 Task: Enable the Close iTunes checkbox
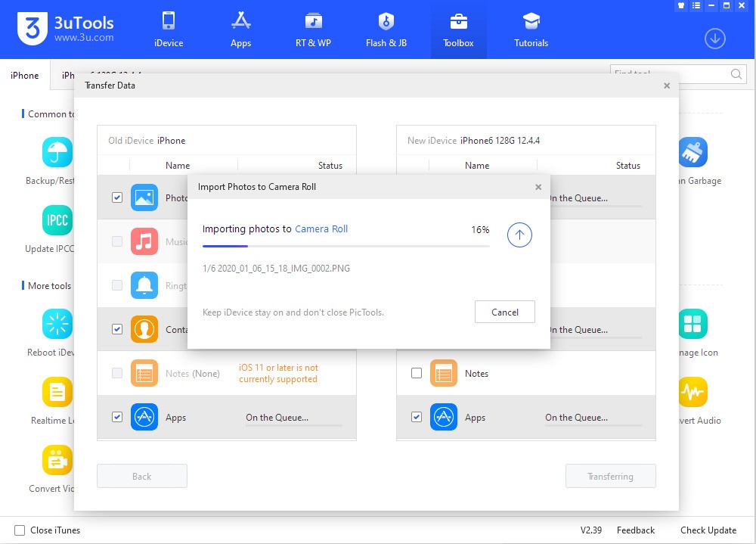pos(20,530)
